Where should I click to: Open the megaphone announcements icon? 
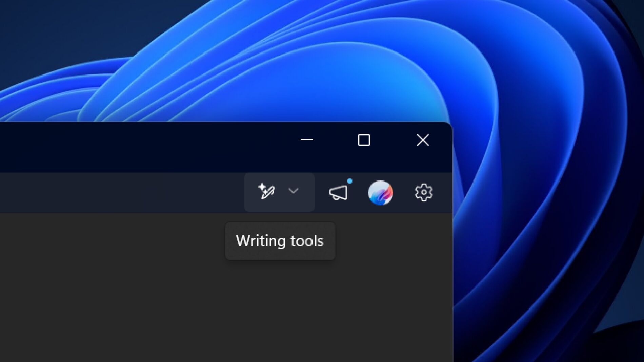coord(339,193)
